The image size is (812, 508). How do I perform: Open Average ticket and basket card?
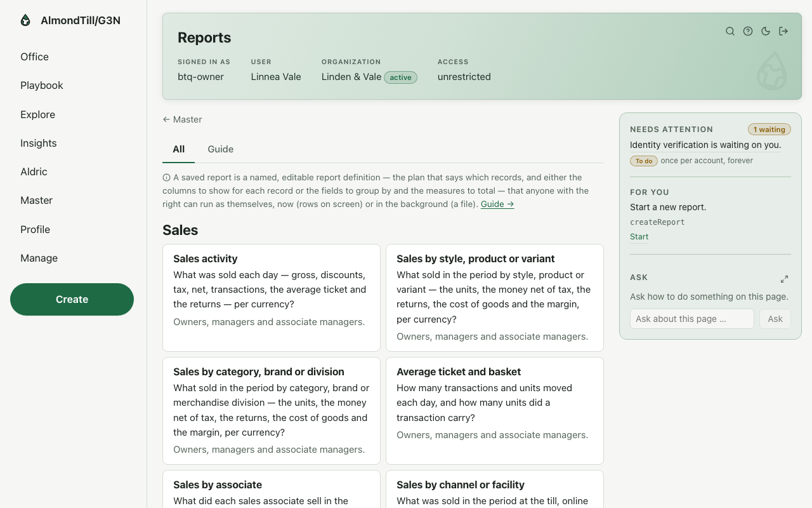coord(495,410)
